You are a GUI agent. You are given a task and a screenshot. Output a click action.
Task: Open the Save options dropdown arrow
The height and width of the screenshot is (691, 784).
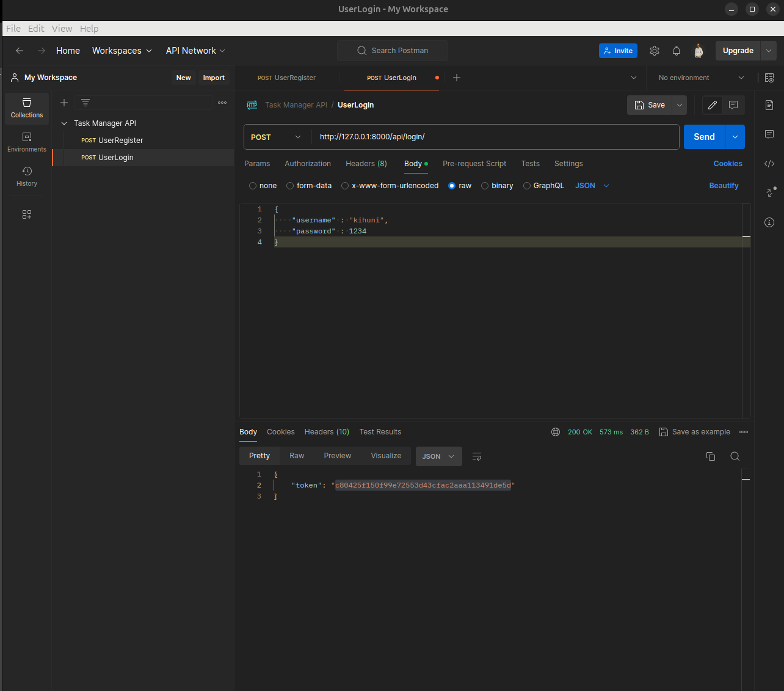point(680,105)
